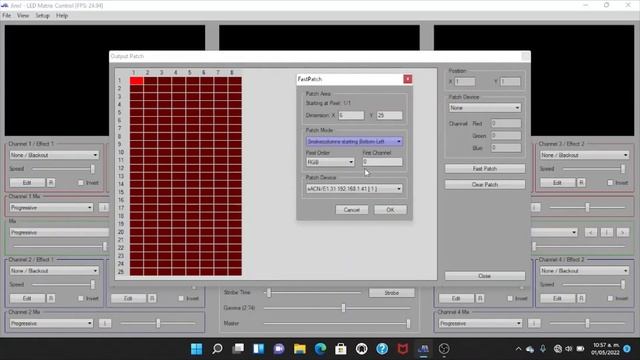Click Edit in Channel 4 / Effect 2
Screen dimensions: 640x360
point(558,298)
